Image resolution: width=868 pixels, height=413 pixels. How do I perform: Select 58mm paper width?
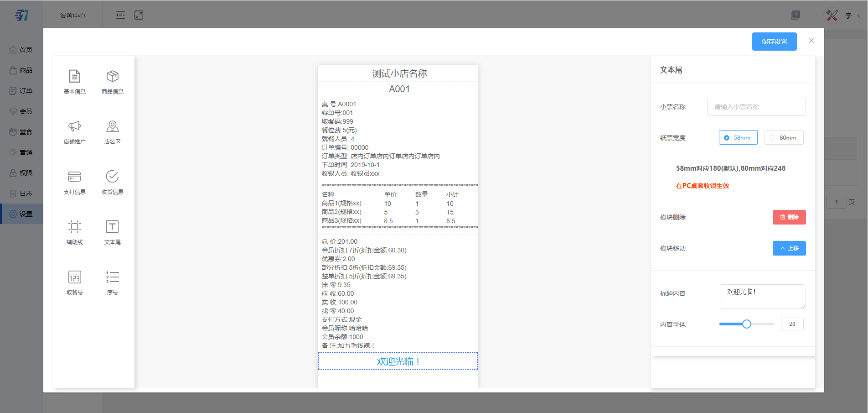[x=738, y=137]
